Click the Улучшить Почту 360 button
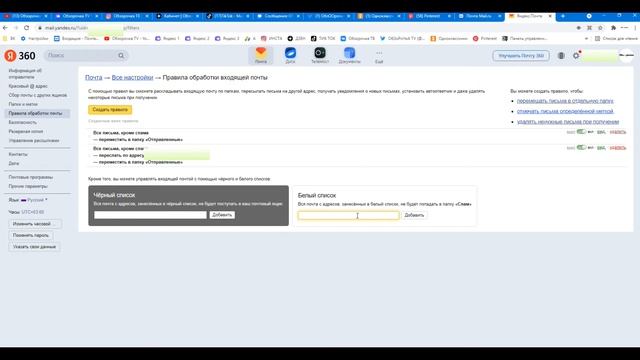The height and width of the screenshot is (360, 640). point(521,56)
